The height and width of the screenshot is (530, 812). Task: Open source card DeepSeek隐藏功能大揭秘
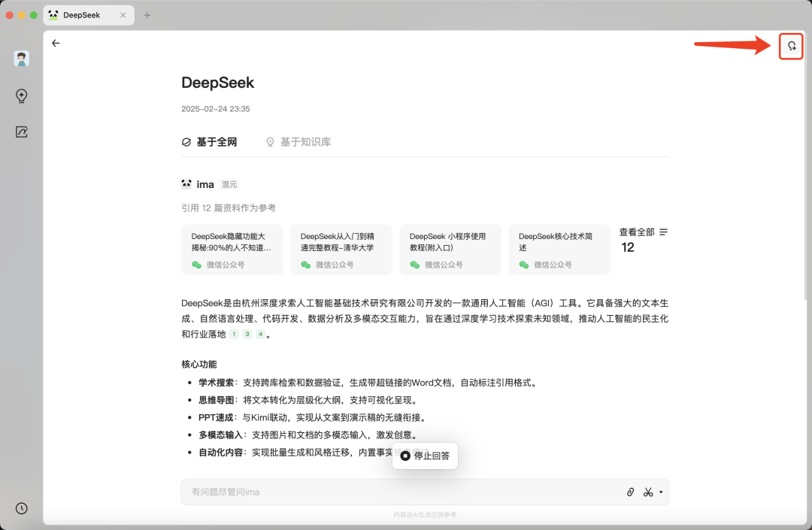[x=232, y=250]
